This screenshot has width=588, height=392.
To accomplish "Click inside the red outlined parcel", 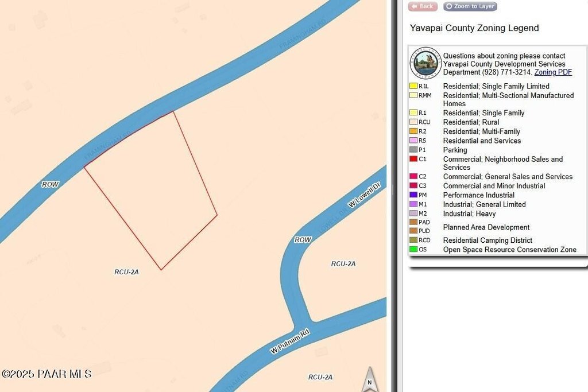I will [155, 189].
